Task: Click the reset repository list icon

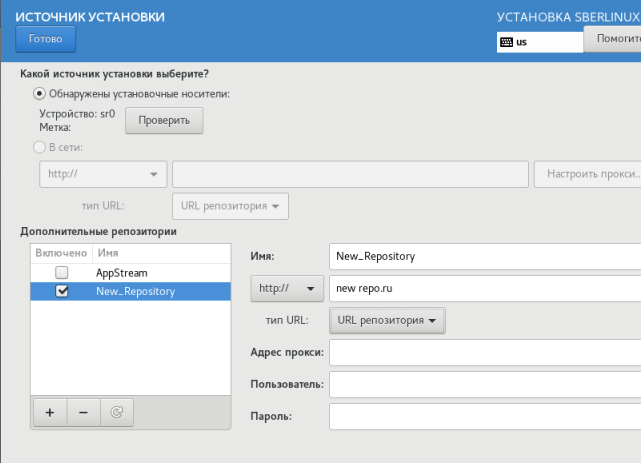Action: coord(115,412)
